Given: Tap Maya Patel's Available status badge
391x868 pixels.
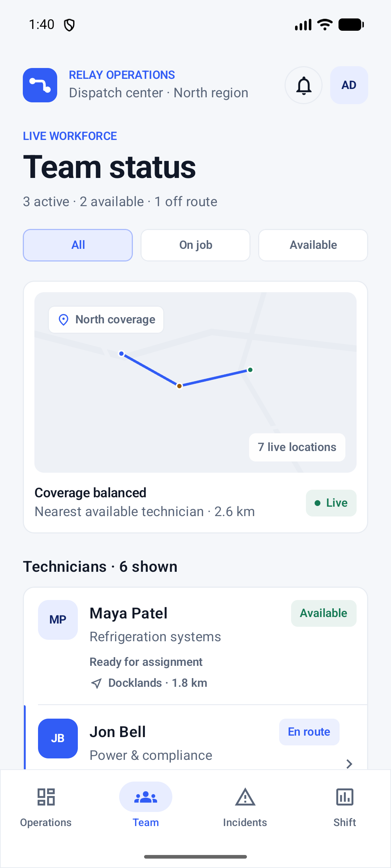Looking at the screenshot, I should [x=324, y=613].
